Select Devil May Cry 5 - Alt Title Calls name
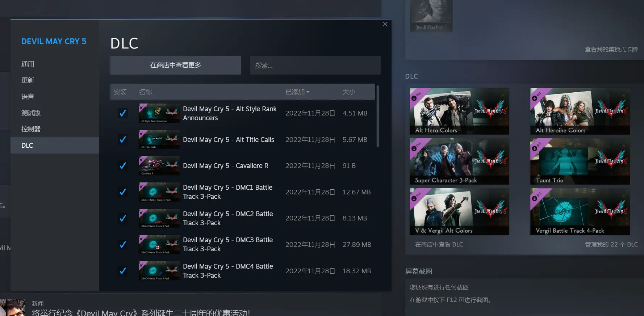Viewport: 644px width, 316px height. coord(229,140)
